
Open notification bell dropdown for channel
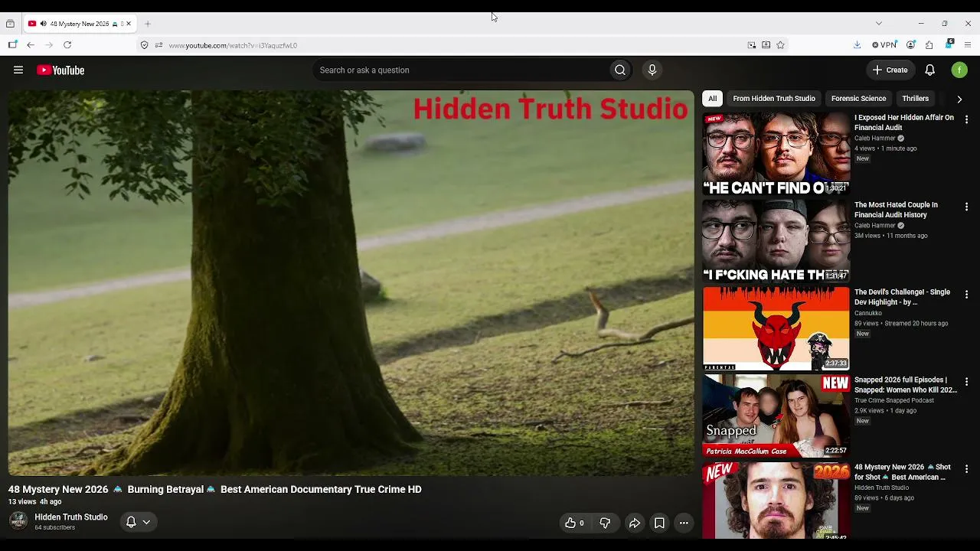[x=138, y=523]
